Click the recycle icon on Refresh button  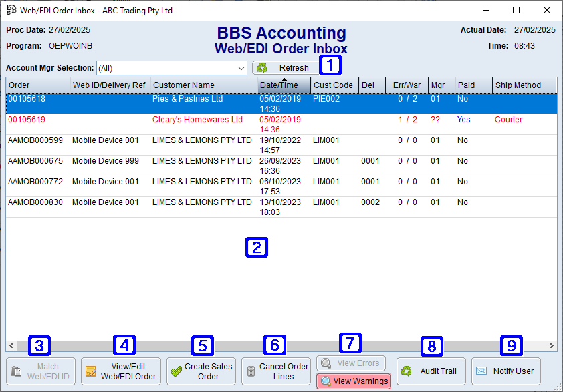coord(261,68)
